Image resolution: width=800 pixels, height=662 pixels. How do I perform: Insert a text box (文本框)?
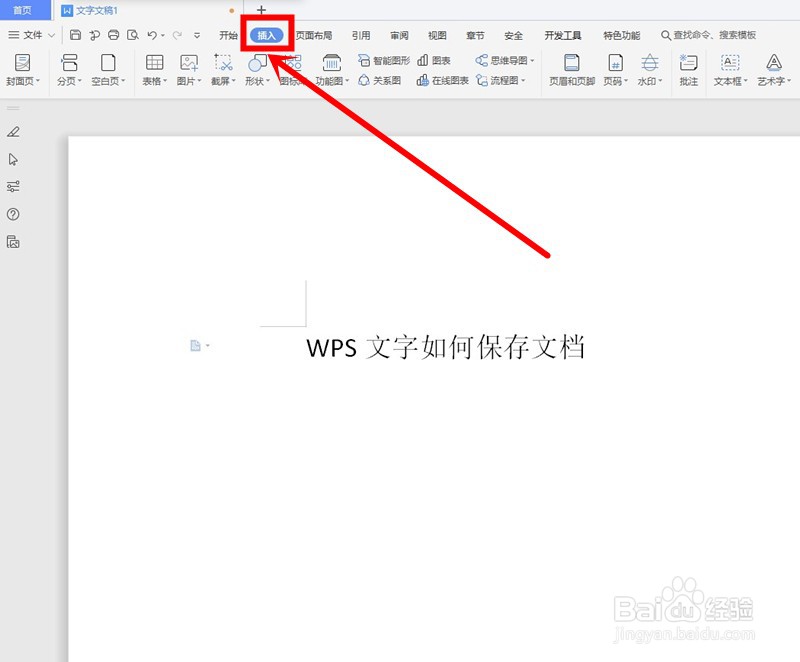pos(730,69)
